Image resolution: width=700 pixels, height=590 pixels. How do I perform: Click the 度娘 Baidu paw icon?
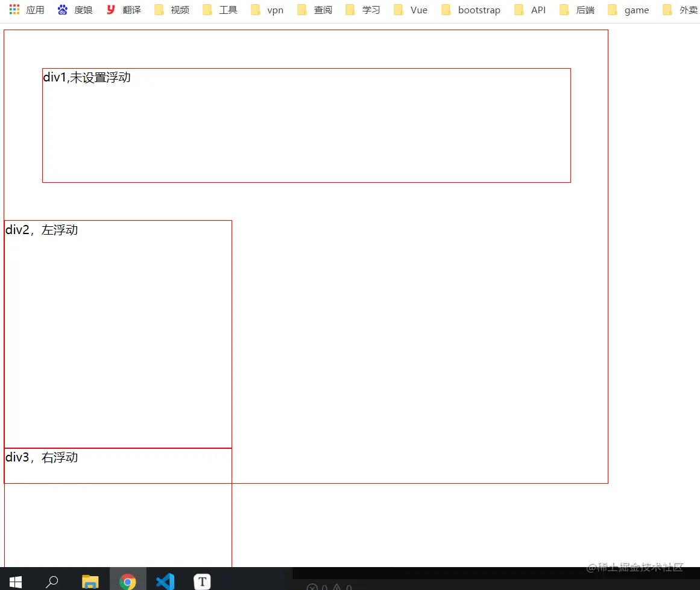point(74,10)
